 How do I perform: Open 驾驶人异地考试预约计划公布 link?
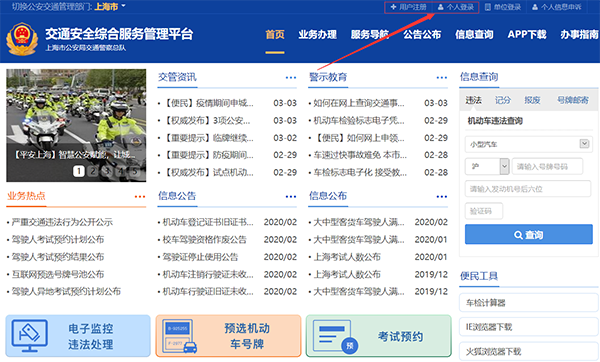click(x=66, y=292)
